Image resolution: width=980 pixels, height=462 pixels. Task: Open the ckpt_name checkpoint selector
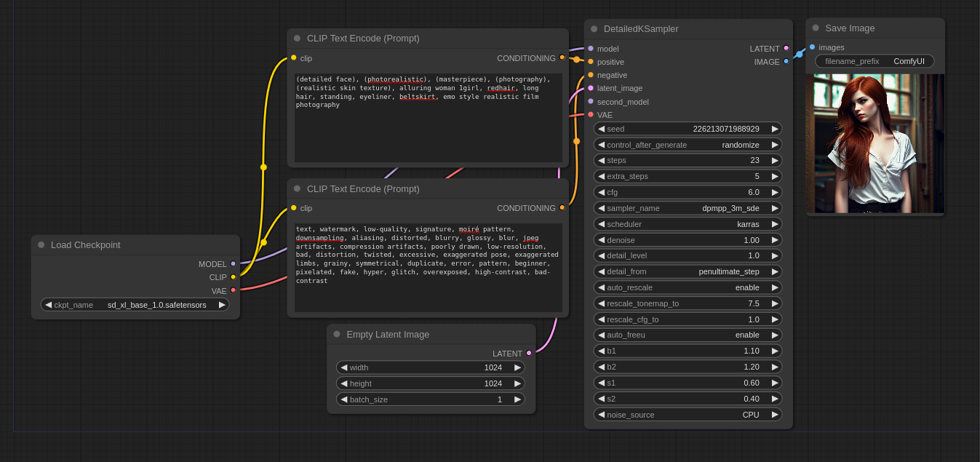point(135,305)
